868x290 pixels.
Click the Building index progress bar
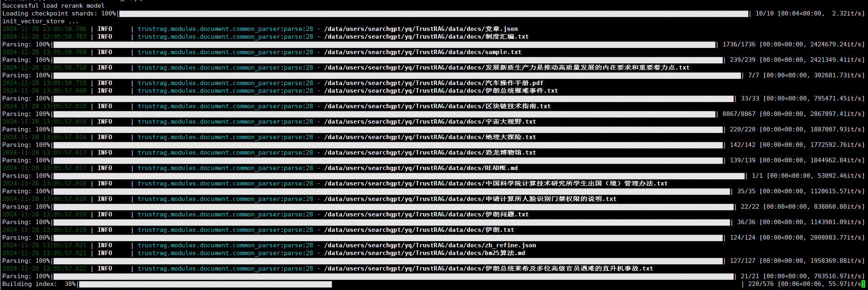[410, 284]
